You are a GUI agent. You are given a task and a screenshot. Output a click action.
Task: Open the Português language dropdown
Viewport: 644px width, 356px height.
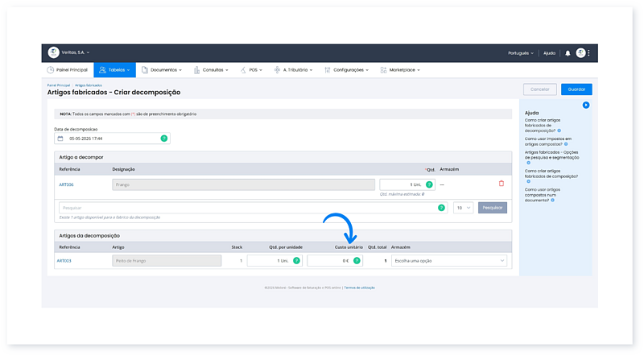pyautogui.click(x=521, y=53)
